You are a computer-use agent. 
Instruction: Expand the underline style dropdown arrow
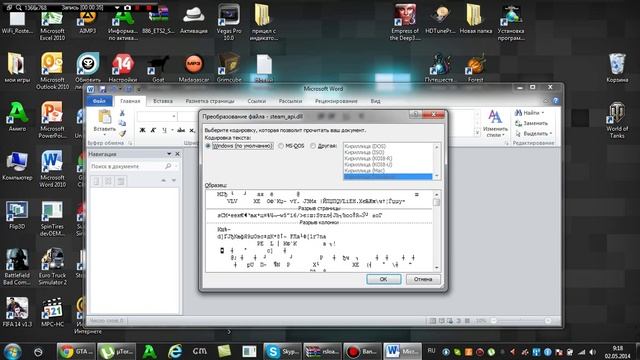coord(172,130)
